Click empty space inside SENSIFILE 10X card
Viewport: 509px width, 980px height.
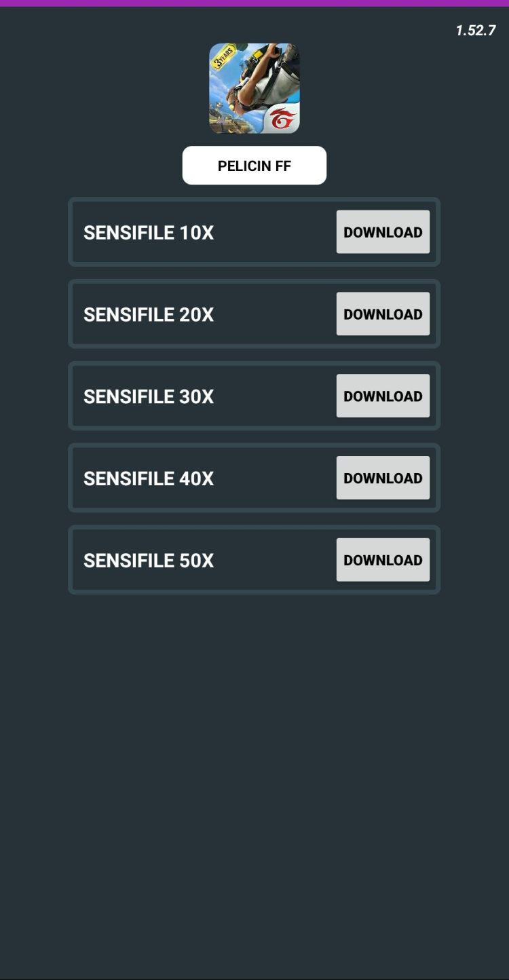(275, 232)
